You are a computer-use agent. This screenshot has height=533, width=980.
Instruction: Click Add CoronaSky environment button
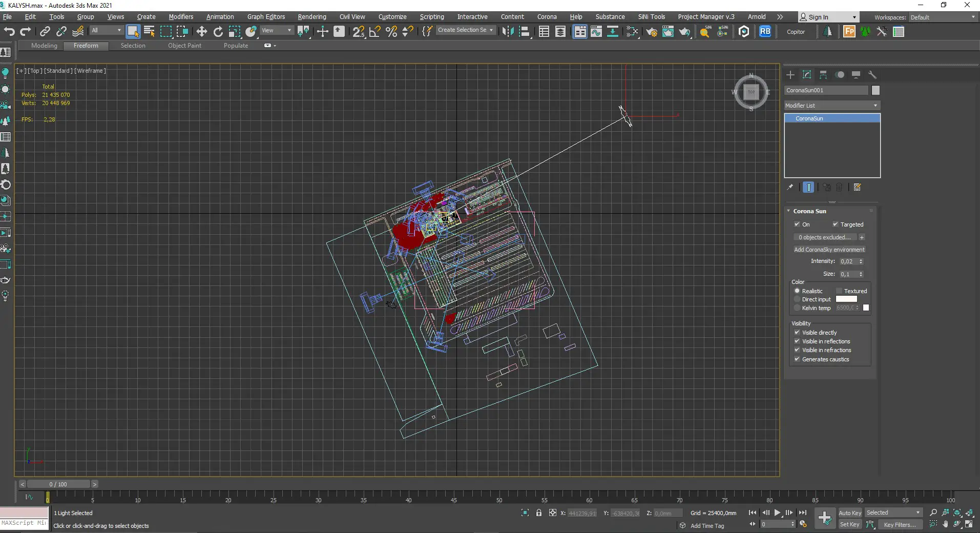point(829,250)
